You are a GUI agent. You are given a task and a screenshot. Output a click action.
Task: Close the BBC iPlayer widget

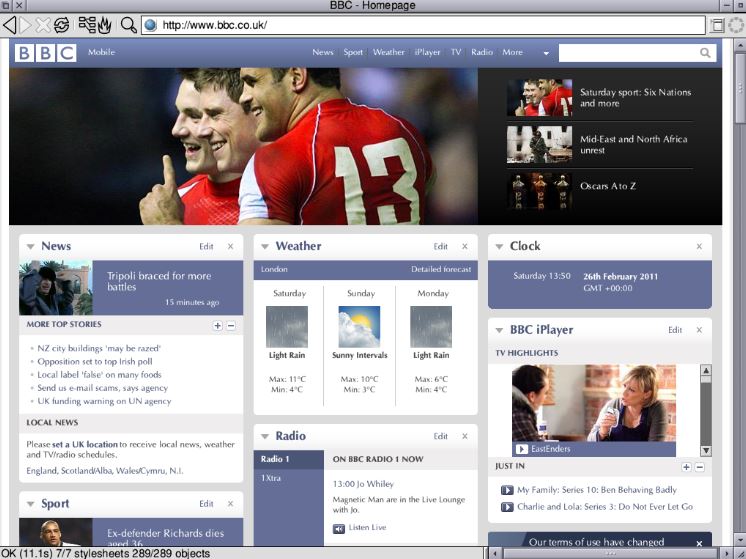coord(699,330)
